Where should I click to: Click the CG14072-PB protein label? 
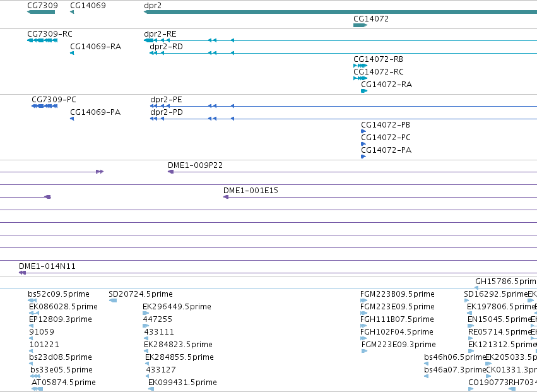click(x=386, y=125)
